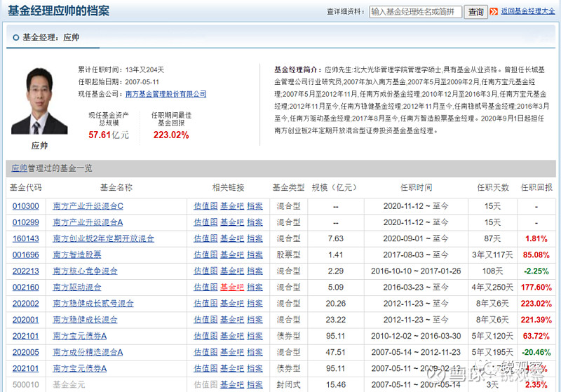Open the 南方产业升级混合A fund name link
This screenshot has width=561, height=392.
coord(88,222)
